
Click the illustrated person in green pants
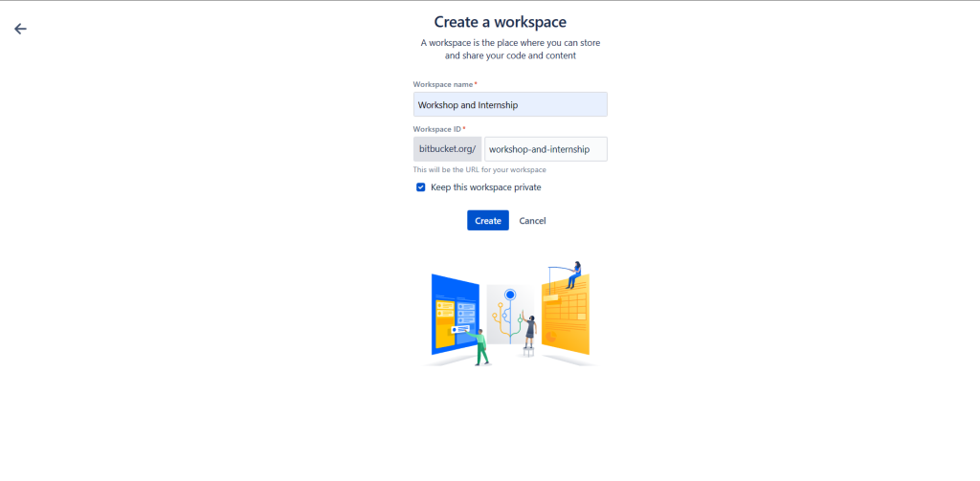click(481, 346)
